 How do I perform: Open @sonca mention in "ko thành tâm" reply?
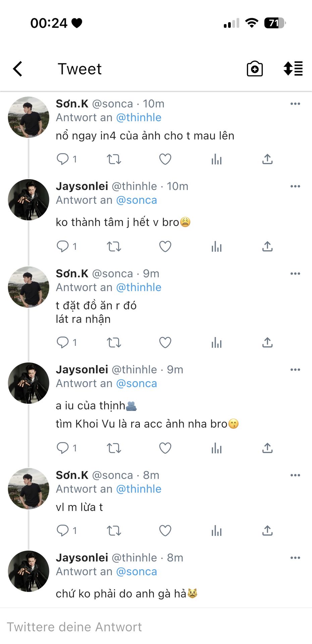137,200
